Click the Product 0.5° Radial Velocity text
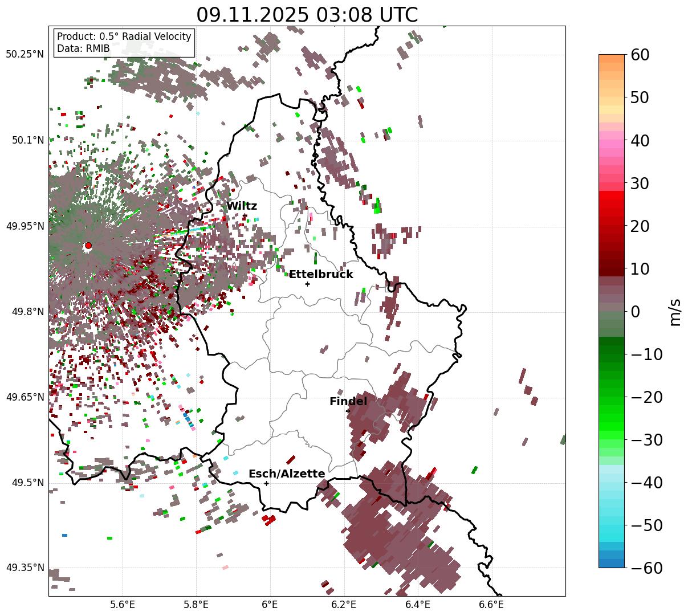 tap(124, 36)
